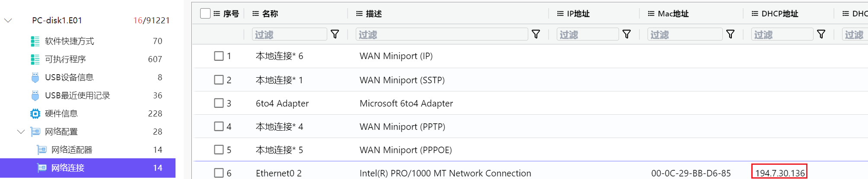868x179 pixels.
Task: Toggle the select-all checkbox in header
Action: click(205, 13)
